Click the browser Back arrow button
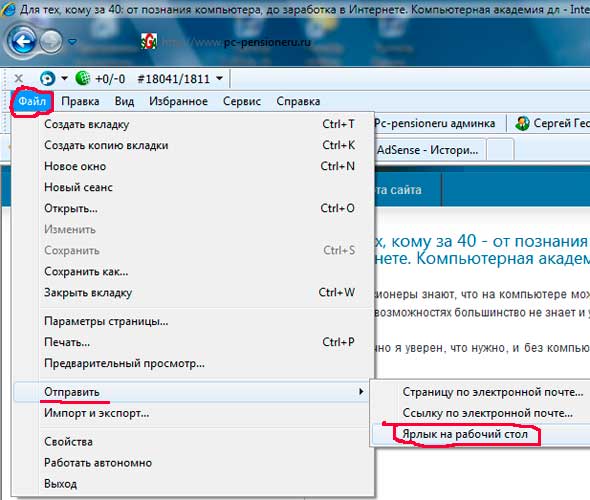This screenshot has height=500, width=590. (23, 41)
